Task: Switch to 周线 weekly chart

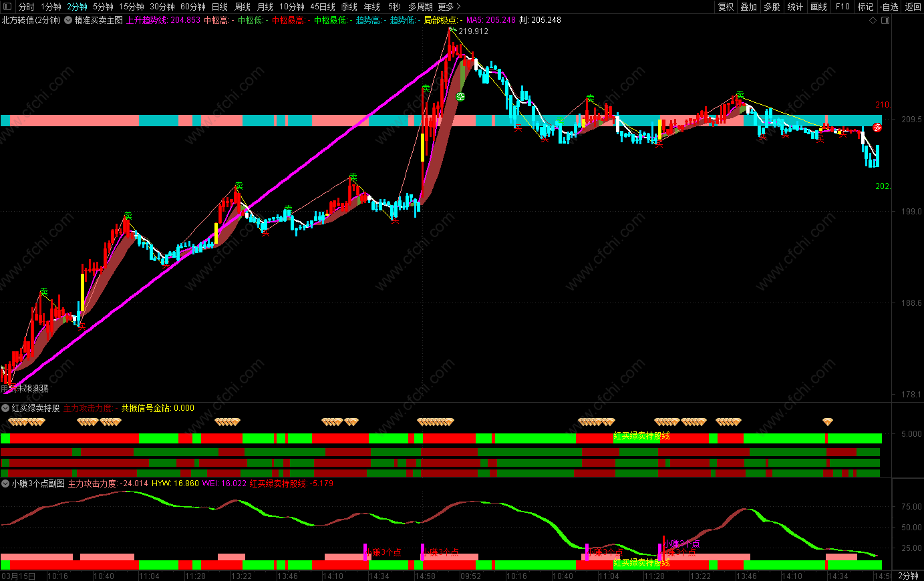Action: tap(243, 7)
